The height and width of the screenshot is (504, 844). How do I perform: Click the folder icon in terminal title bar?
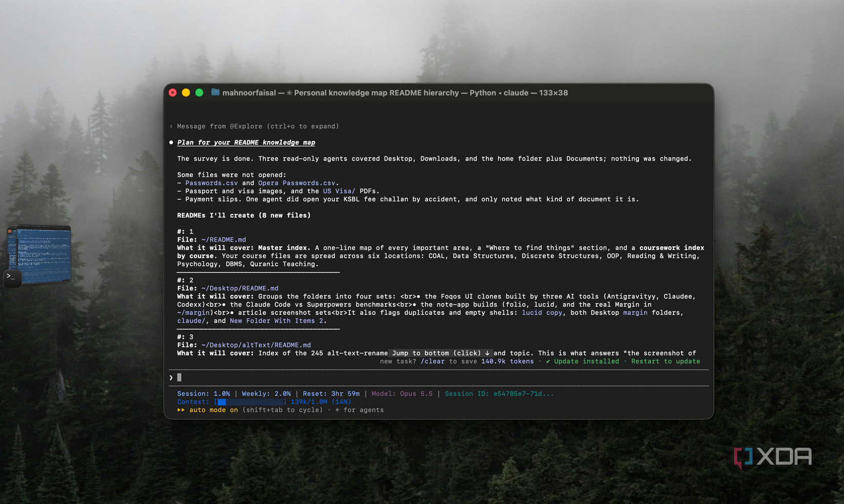pos(215,93)
